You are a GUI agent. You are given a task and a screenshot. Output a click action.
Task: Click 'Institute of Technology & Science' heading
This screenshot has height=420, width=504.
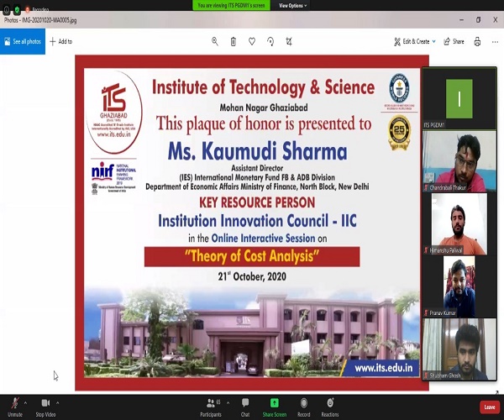tap(263, 87)
